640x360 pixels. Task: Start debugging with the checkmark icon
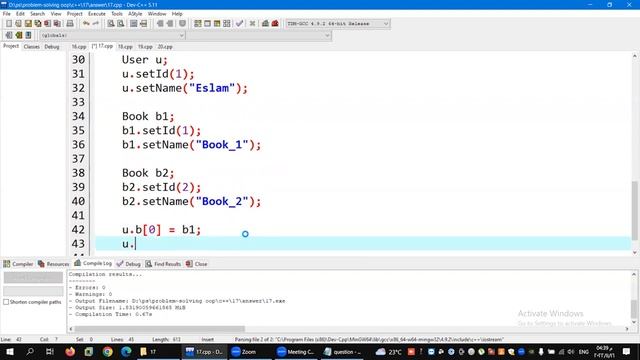click(x=240, y=24)
